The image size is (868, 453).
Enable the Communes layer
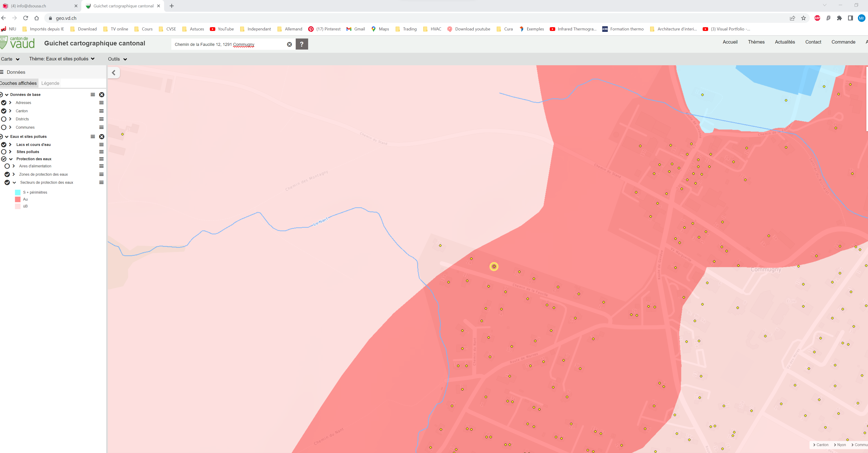[4, 127]
